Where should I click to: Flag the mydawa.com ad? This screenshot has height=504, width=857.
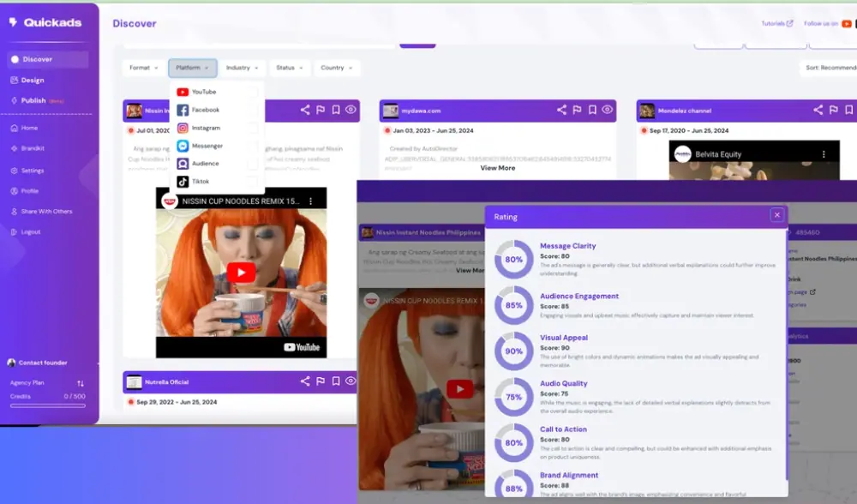coord(577,110)
